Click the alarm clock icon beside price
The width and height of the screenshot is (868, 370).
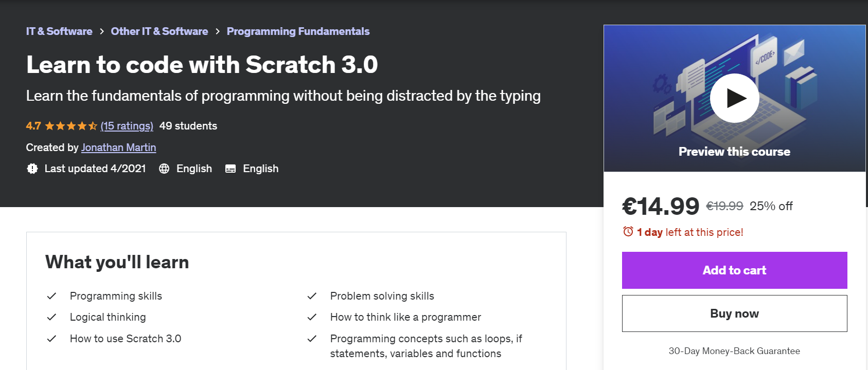628,232
